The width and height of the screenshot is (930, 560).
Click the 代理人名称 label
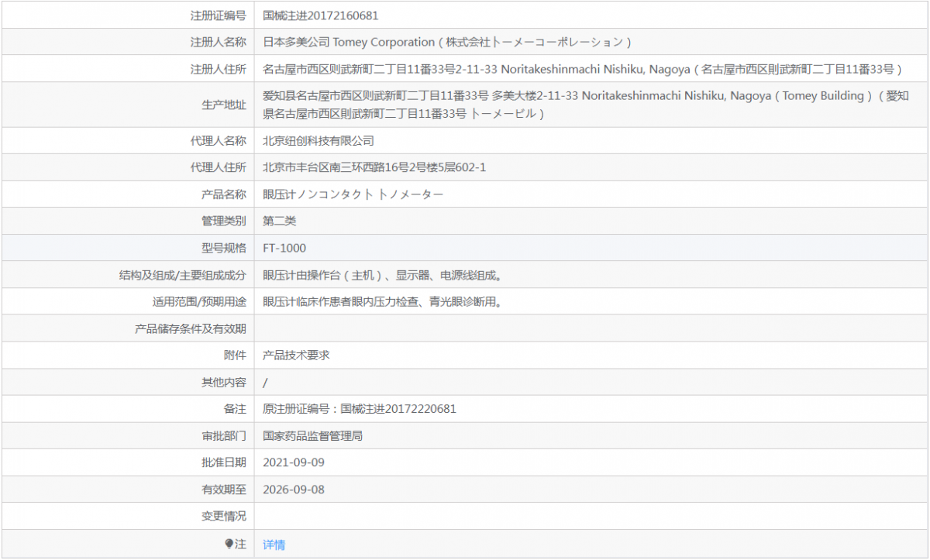click(x=218, y=140)
